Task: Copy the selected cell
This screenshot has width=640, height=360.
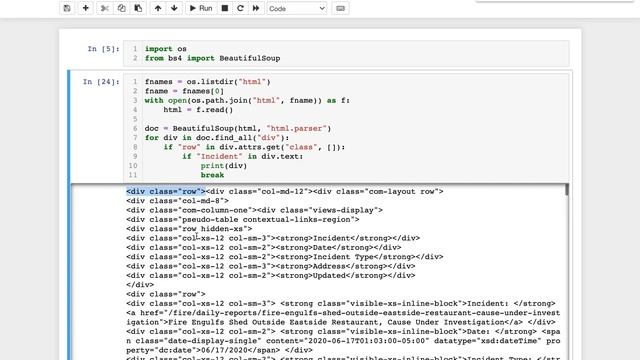Action: coord(122,8)
